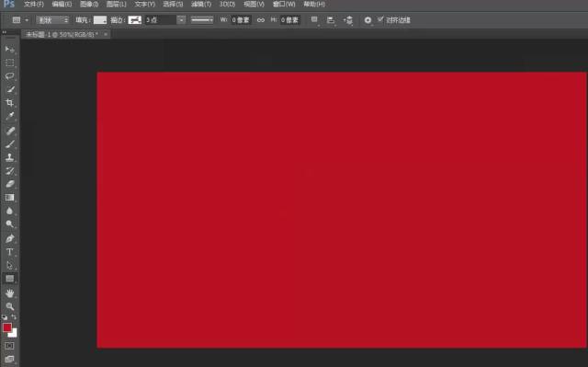Toggle the Align Edges checkbox
588x367 pixels.
pyautogui.click(x=380, y=19)
